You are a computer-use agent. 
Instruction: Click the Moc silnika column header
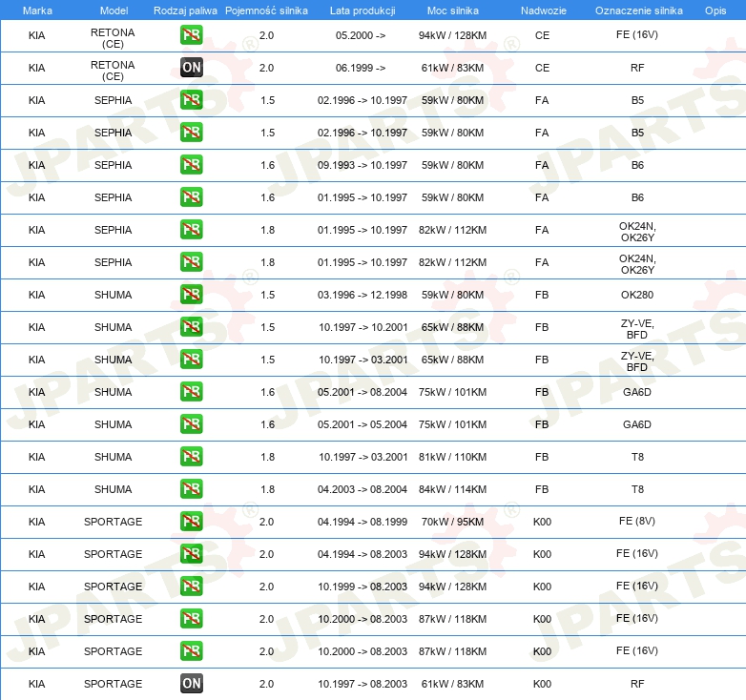(x=453, y=10)
